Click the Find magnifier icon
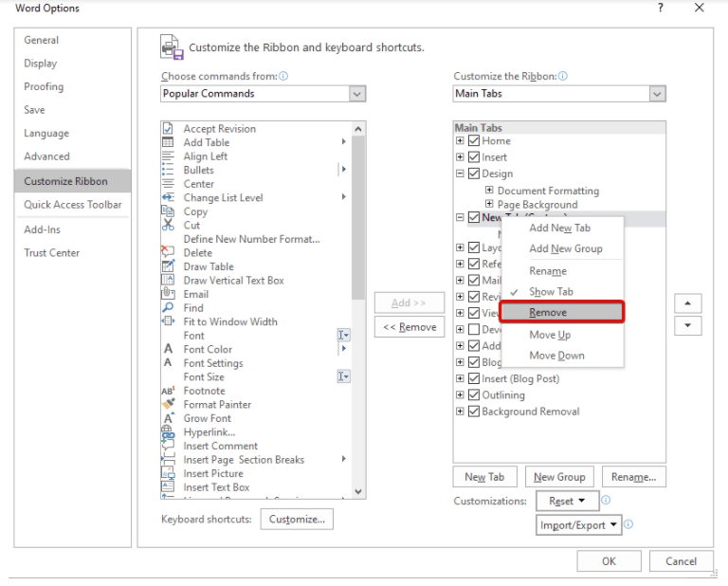Image resolution: width=728 pixels, height=586 pixels. pos(168,307)
